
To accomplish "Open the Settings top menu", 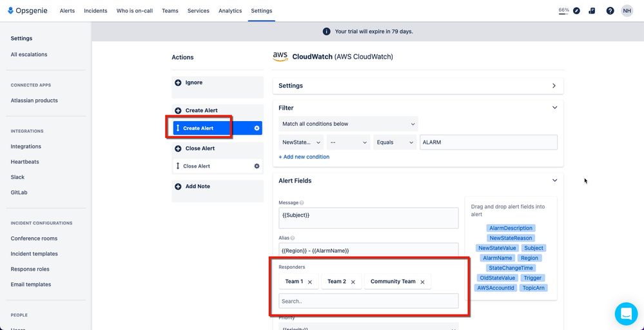I will point(262,11).
